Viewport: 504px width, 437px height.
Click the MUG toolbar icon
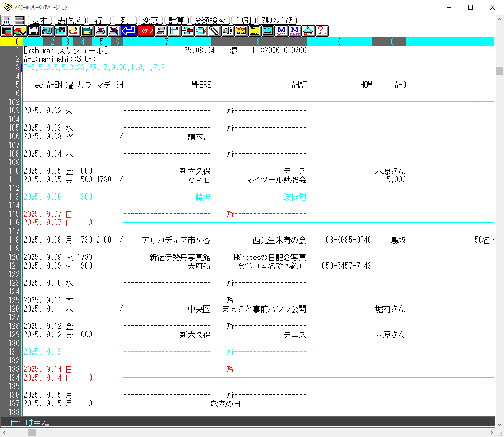pyautogui.click(x=308, y=31)
